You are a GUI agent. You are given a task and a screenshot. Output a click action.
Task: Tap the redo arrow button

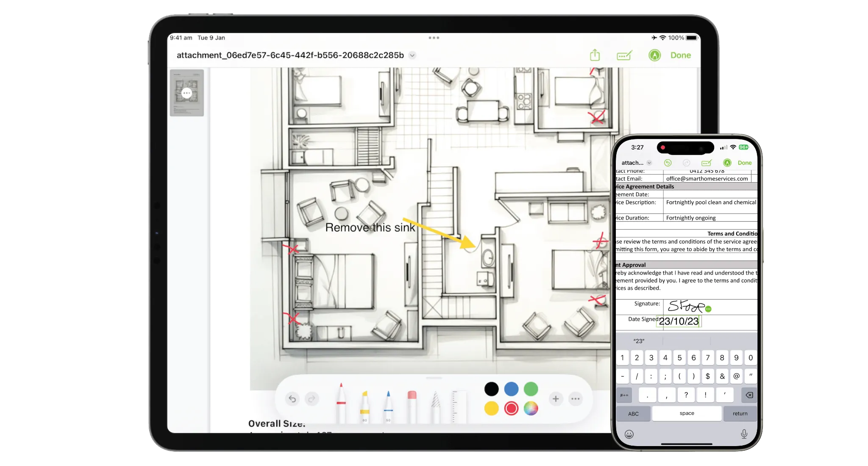point(312,398)
